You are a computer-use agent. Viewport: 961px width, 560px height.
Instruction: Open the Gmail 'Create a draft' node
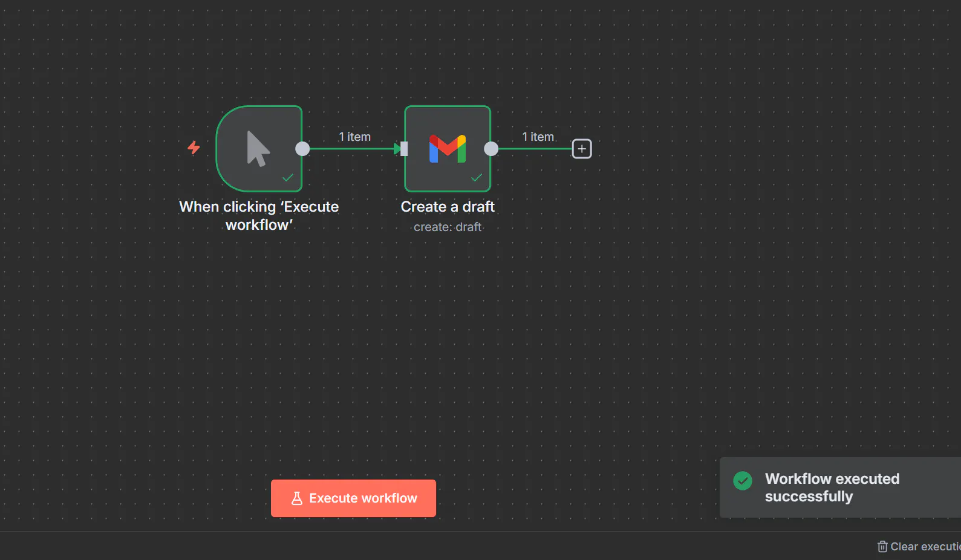click(x=448, y=149)
